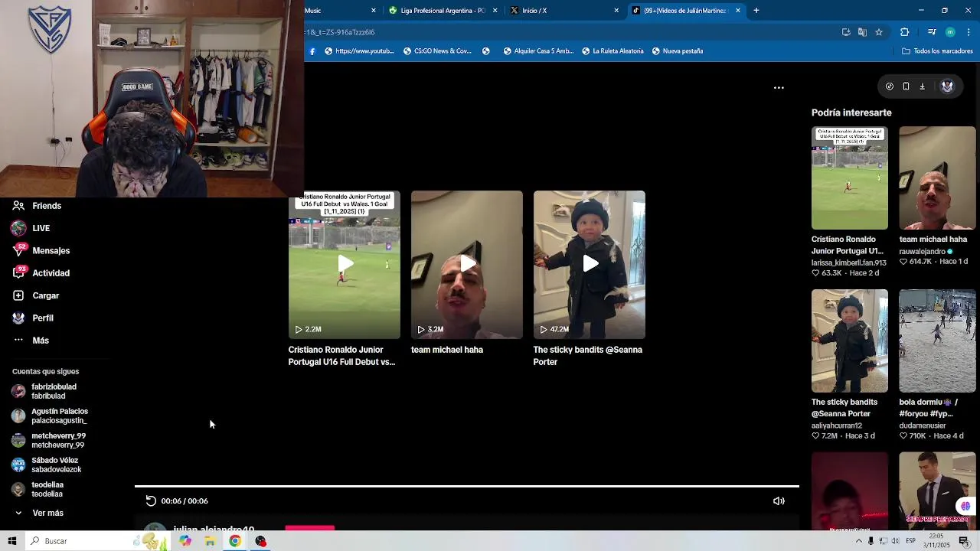
Task: Open dudamenusier author link
Action: 923,425
